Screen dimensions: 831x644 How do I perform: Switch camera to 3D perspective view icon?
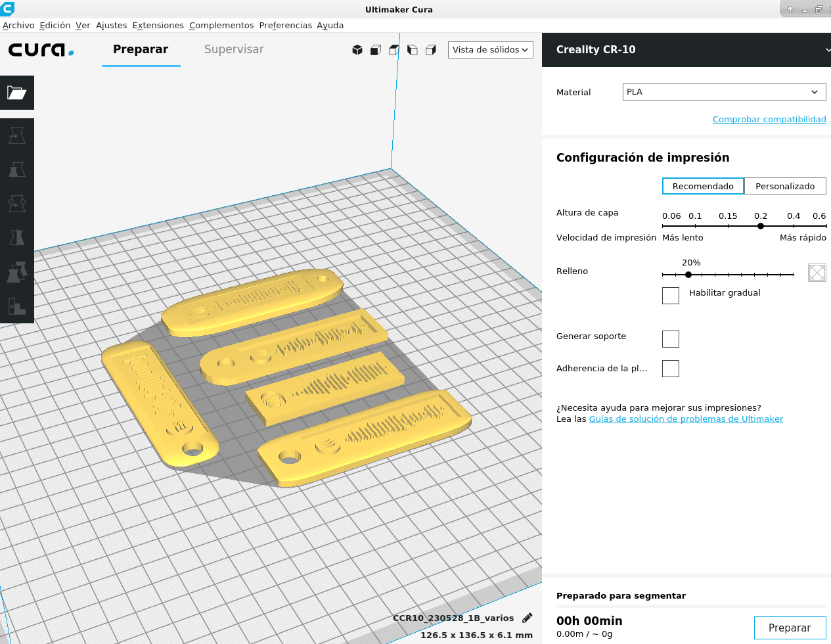(x=357, y=50)
